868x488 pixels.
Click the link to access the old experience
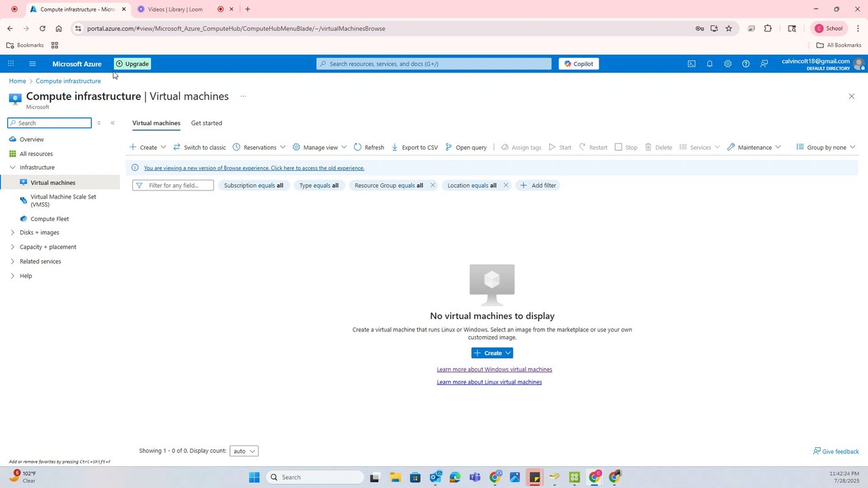(x=254, y=168)
